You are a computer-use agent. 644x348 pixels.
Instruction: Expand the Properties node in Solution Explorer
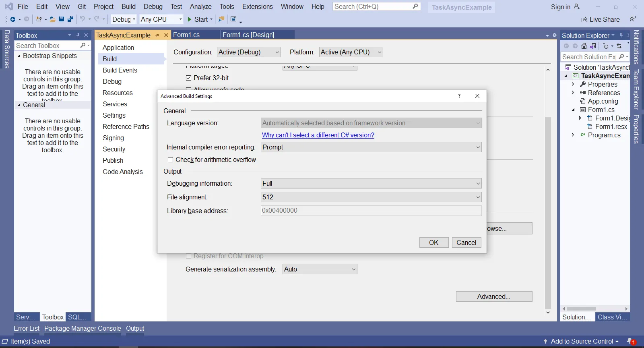click(x=573, y=85)
